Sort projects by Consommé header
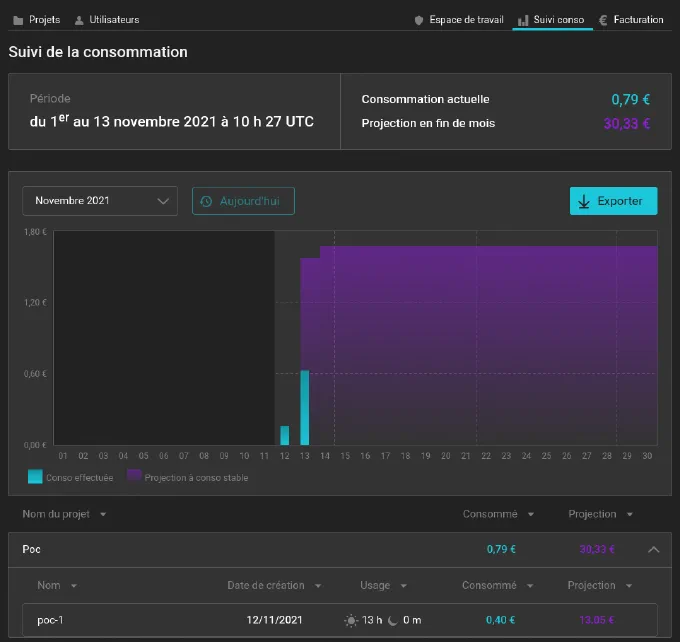Image resolution: width=680 pixels, height=642 pixels. (x=498, y=514)
